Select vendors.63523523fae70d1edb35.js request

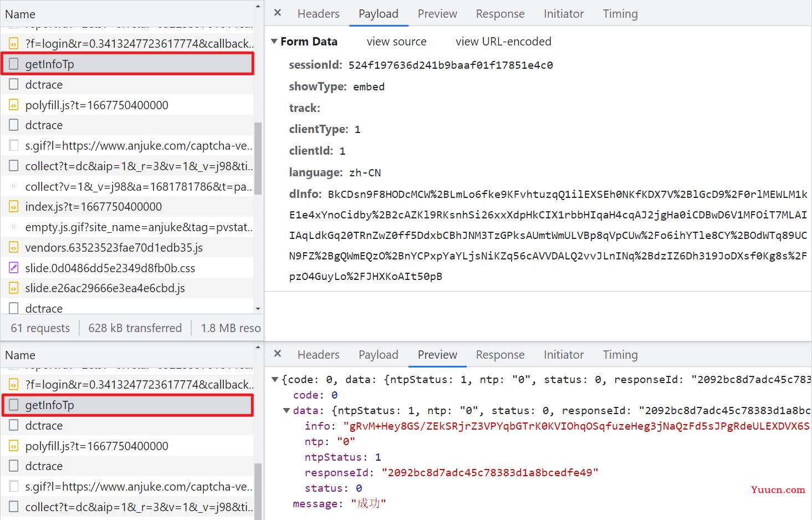127,247
